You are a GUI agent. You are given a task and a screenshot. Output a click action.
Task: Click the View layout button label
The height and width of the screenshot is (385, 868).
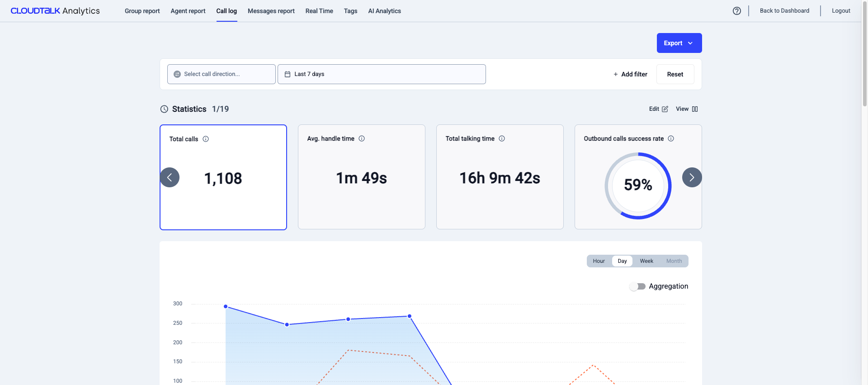tap(682, 109)
